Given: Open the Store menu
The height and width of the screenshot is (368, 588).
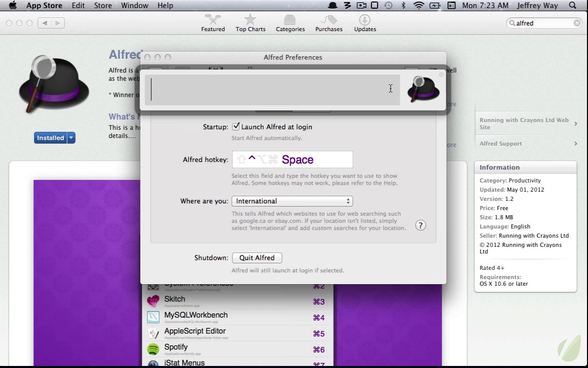Looking at the screenshot, I should tap(103, 5).
